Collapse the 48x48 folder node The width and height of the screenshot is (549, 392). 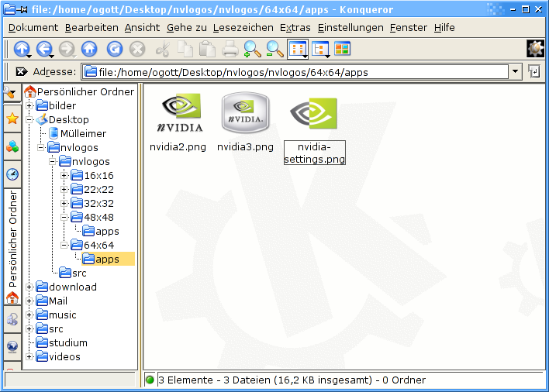(64, 217)
